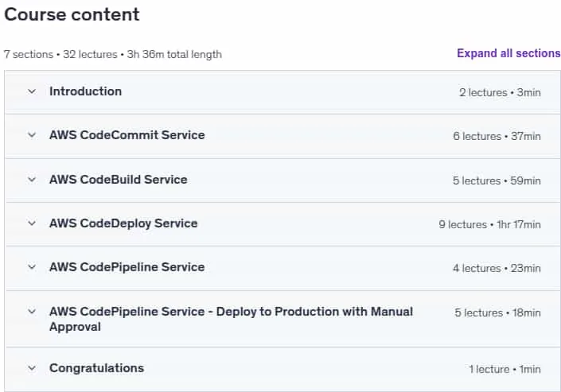Select the '5 lectures • 18min' text
This screenshot has width=561, height=392.
tap(497, 312)
